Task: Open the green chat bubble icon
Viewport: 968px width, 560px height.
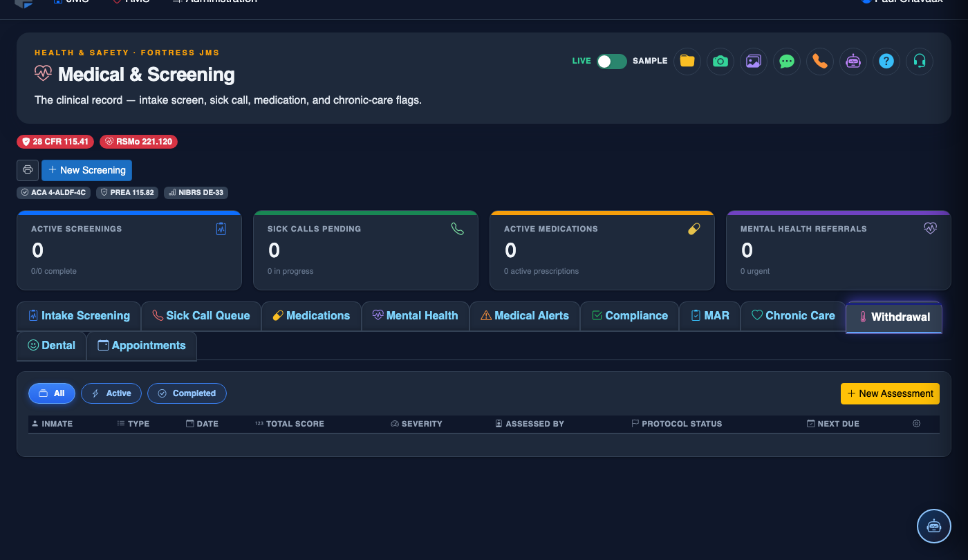Action: point(787,61)
